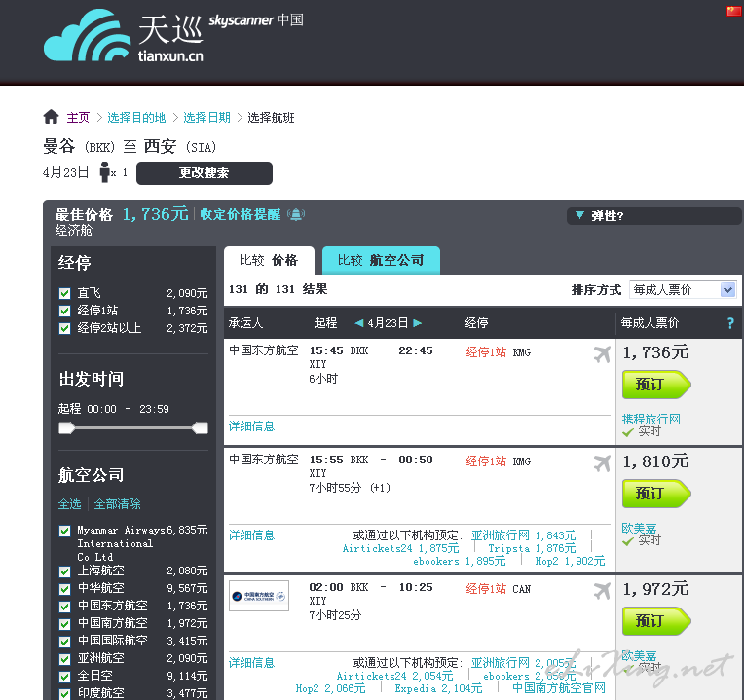Switch to 比较 价格 tab
The width and height of the screenshot is (744, 700).
coord(269,260)
